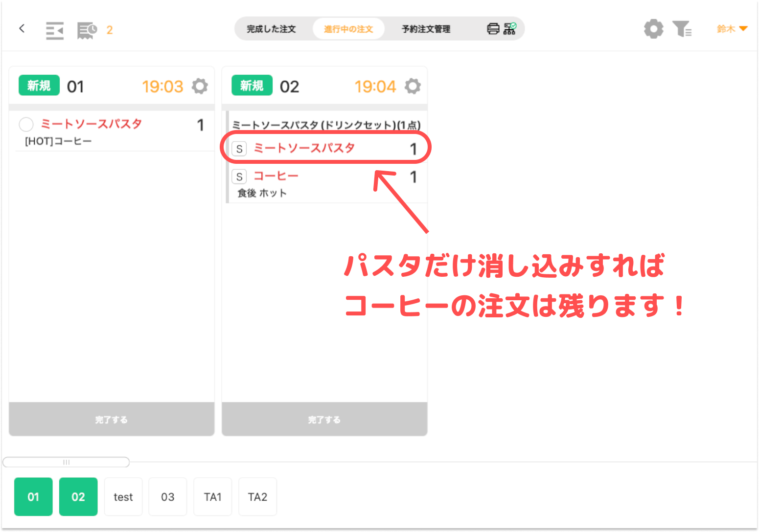Select the test table button

123,497
